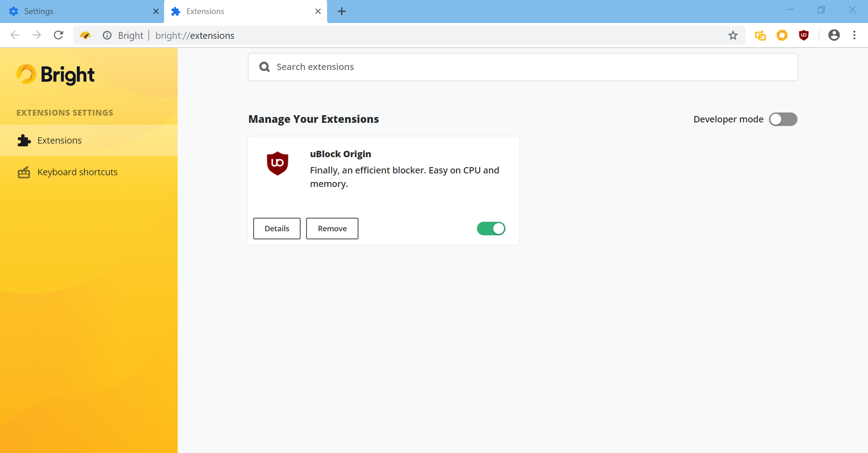Click the forward navigation arrow

37,35
